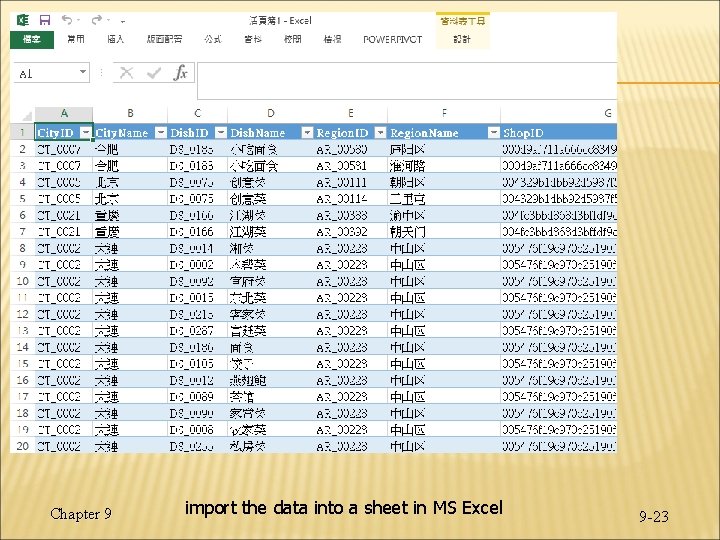720x540 pixels.
Task: Click cell DS_0105 in row 15
Action: coord(197,364)
